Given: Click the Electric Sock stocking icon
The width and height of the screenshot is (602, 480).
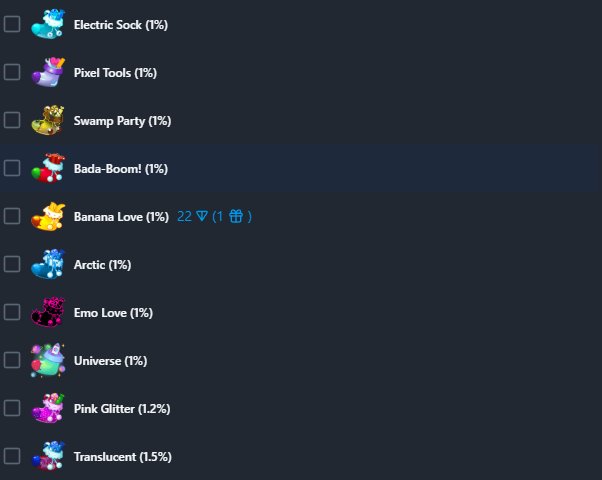Looking at the screenshot, I should click(x=48, y=24).
